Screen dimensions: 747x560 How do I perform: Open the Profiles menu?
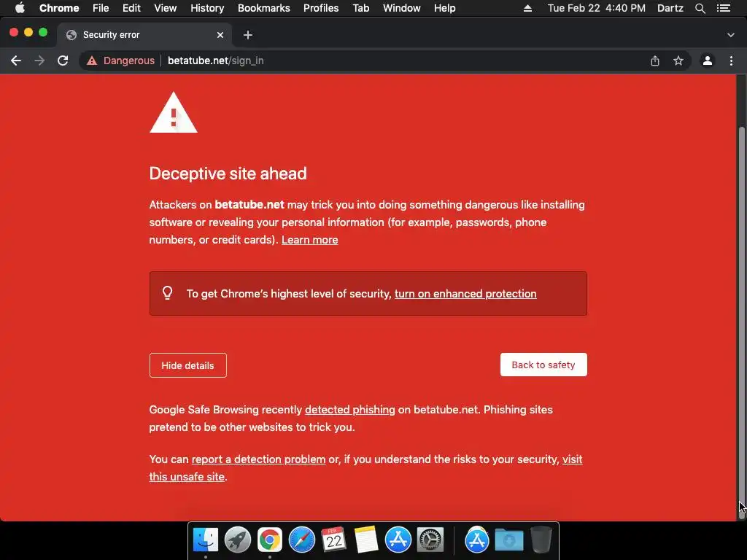[321, 8]
